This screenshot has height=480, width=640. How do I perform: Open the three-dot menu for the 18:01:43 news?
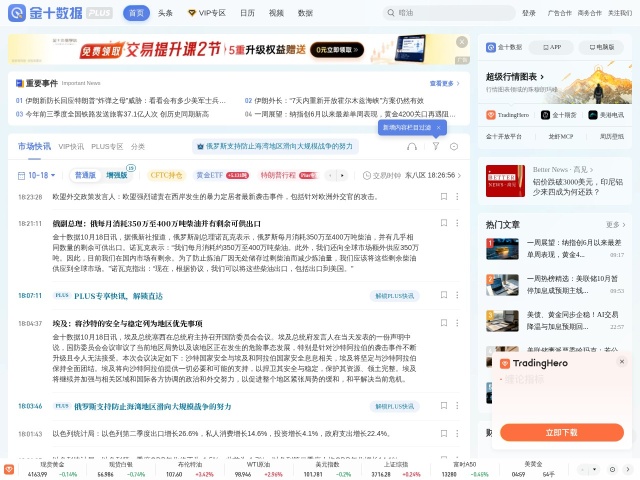[x=457, y=433]
